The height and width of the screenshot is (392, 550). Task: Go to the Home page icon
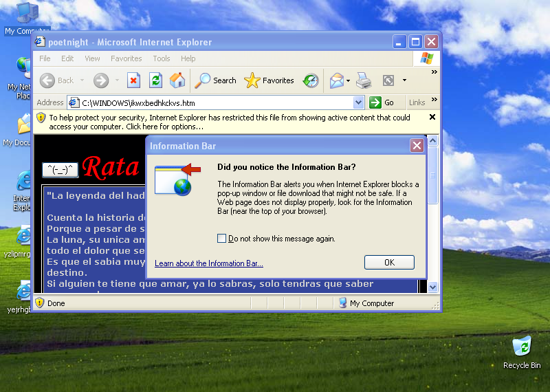[177, 80]
